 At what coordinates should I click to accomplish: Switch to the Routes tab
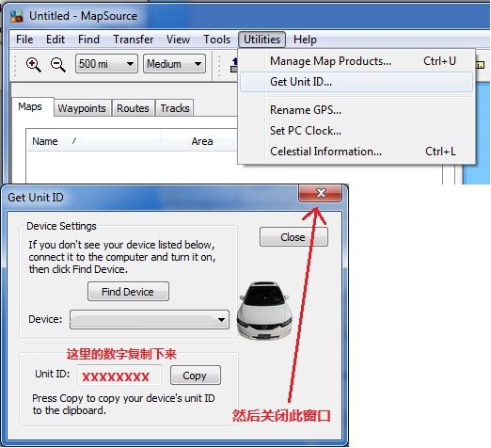[133, 108]
